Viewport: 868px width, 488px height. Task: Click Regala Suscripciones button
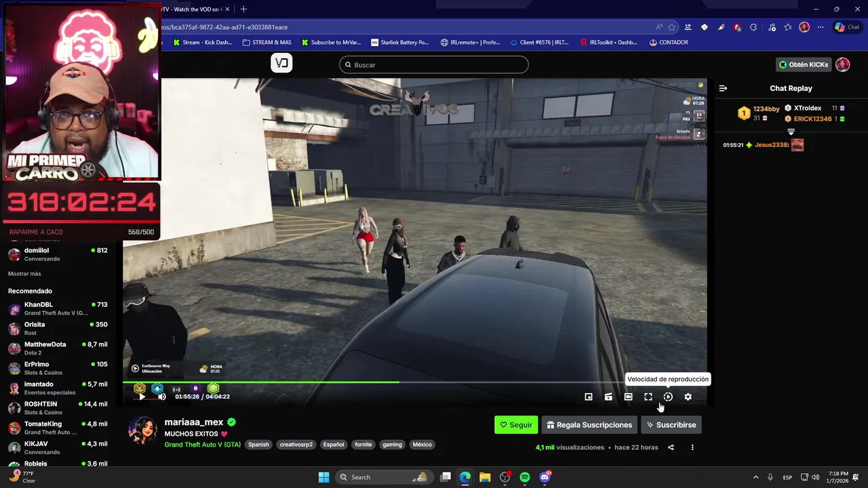pyautogui.click(x=589, y=425)
